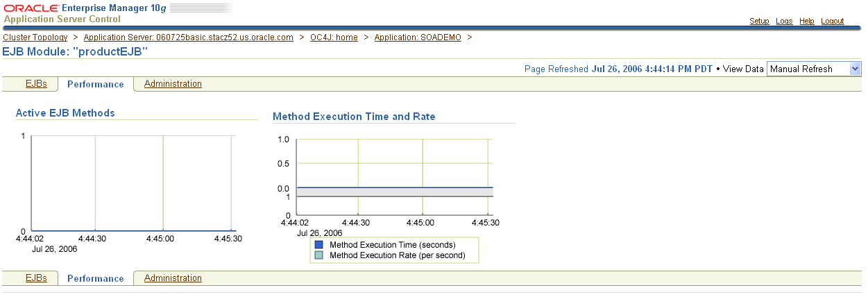Open Application: SOADEMO breadcrumb

pyautogui.click(x=418, y=37)
